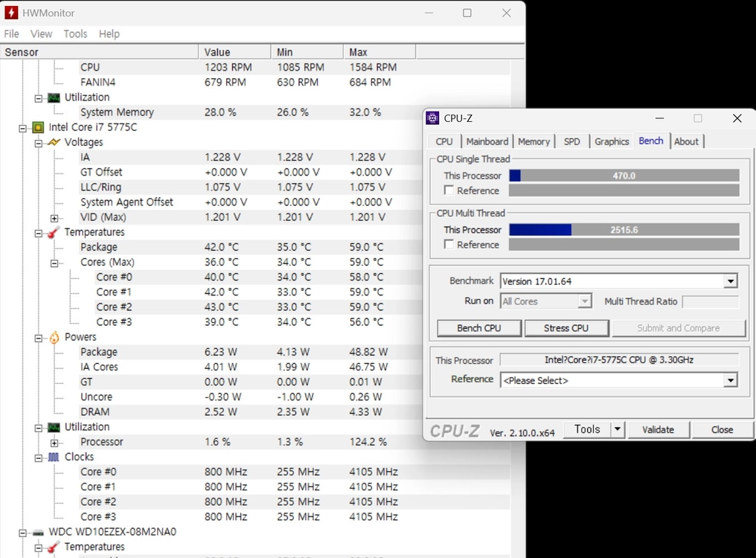This screenshot has width=756, height=558.
Task: Expand the VID (Max) node
Action: pyautogui.click(x=54, y=218)
